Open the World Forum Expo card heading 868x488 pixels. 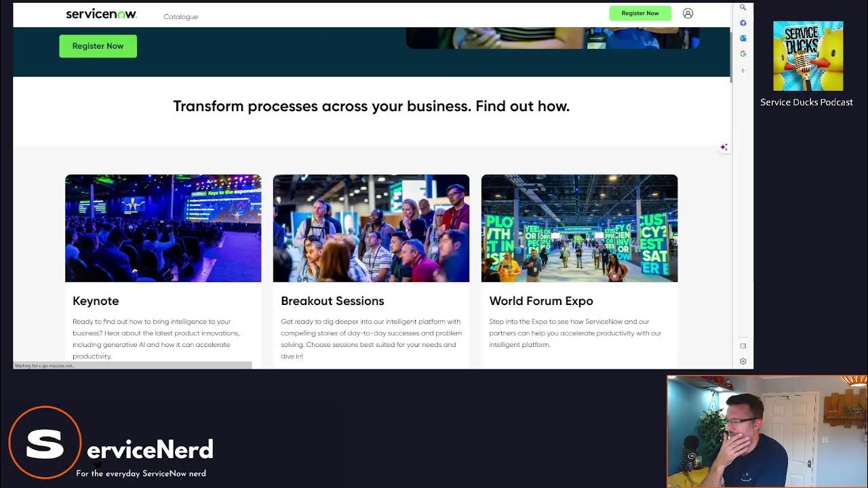[x=541, y=301]
